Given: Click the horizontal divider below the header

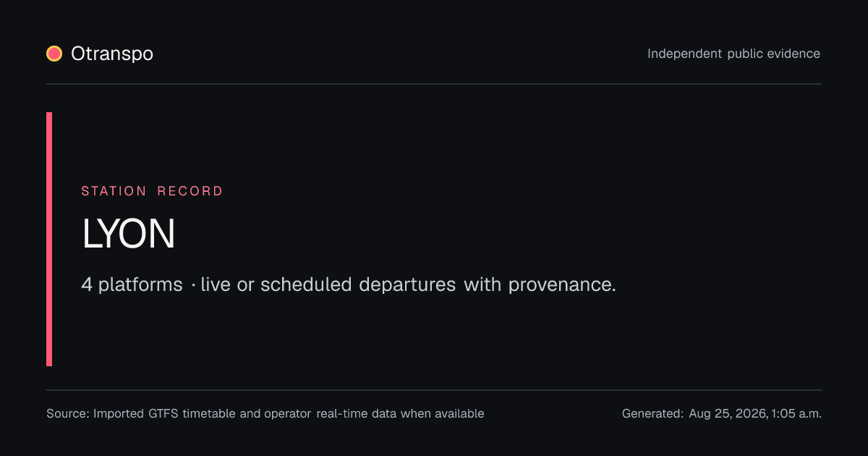Looking at the screenshot, I should [434, 84].
